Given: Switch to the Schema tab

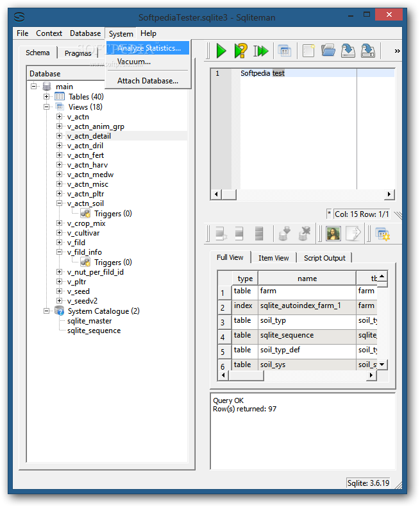Looking at the screenshot, I should pyautogui.click(x=38, y=53).
